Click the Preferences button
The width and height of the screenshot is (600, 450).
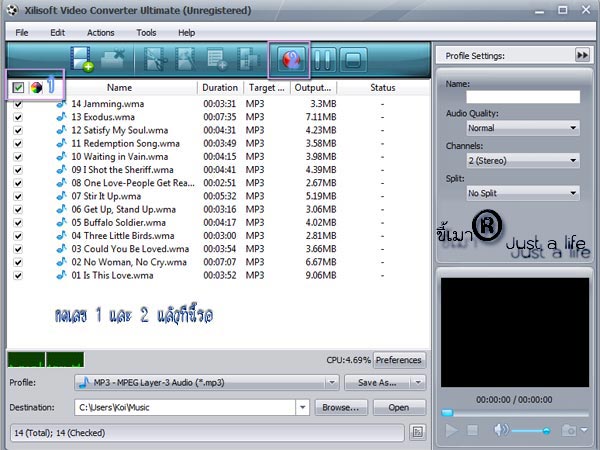(399, 360)
